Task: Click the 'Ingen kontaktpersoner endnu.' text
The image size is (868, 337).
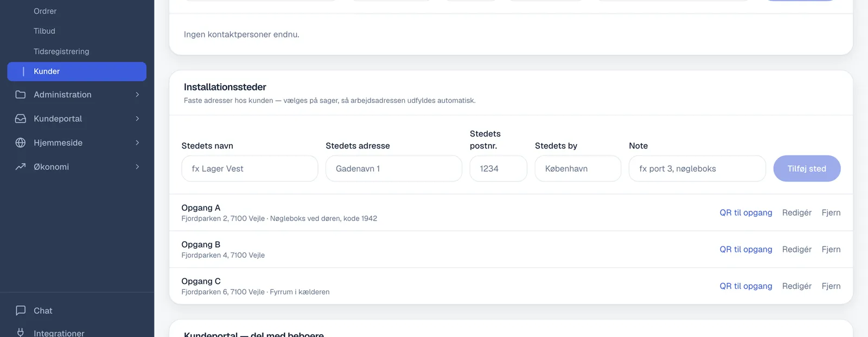Action: [x=241, y=35]
